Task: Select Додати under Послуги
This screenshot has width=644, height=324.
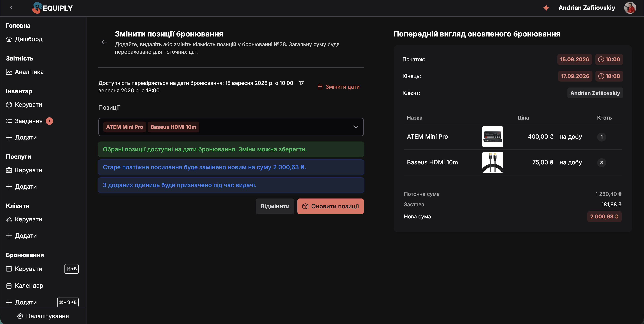Action: [x=21, y=187]
